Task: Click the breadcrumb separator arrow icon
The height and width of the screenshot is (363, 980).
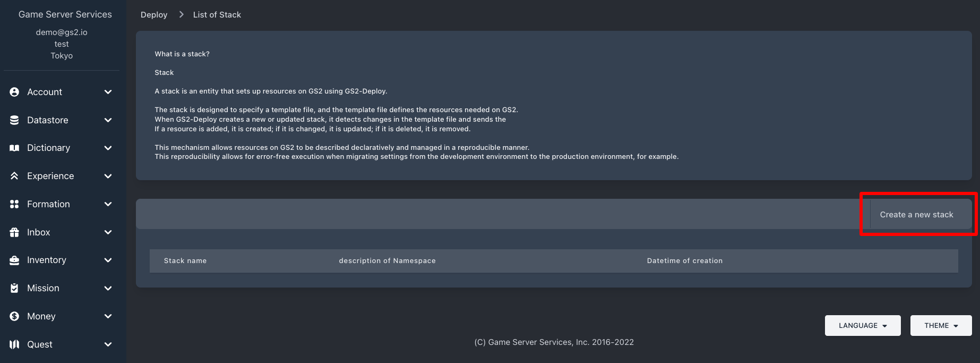Action: click(x=181, y=14)
